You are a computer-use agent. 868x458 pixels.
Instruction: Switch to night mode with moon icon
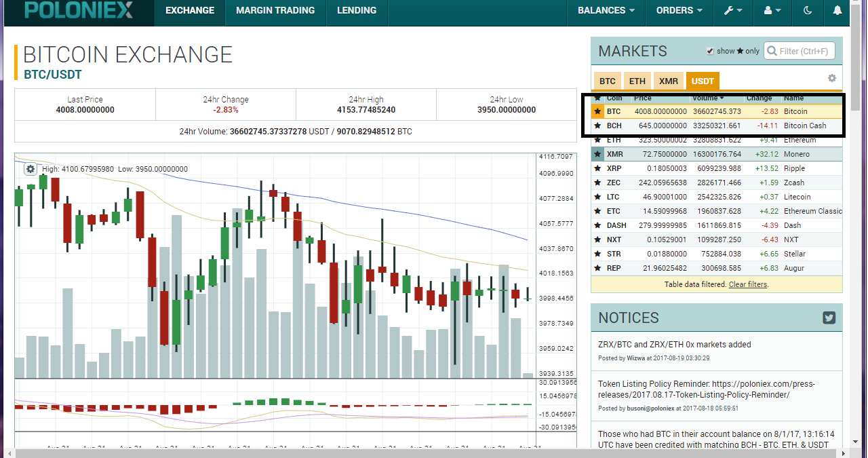click(807, 10)
